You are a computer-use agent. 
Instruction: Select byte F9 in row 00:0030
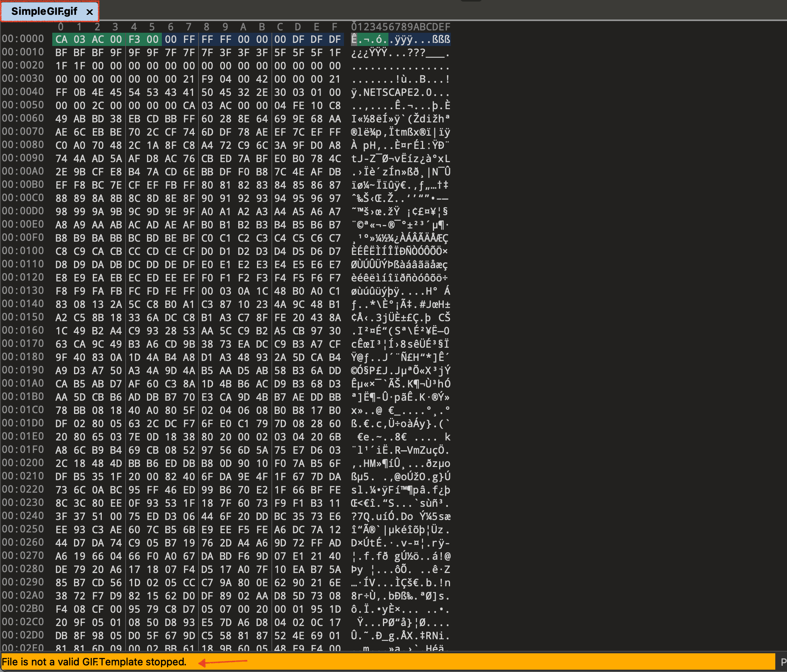click(x=207, y=79)
